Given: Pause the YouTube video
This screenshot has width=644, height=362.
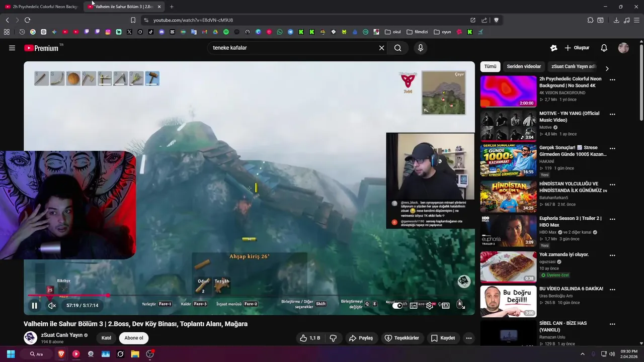Looking at the screenshot, I should pyautogui.click(x=34, y=306).
